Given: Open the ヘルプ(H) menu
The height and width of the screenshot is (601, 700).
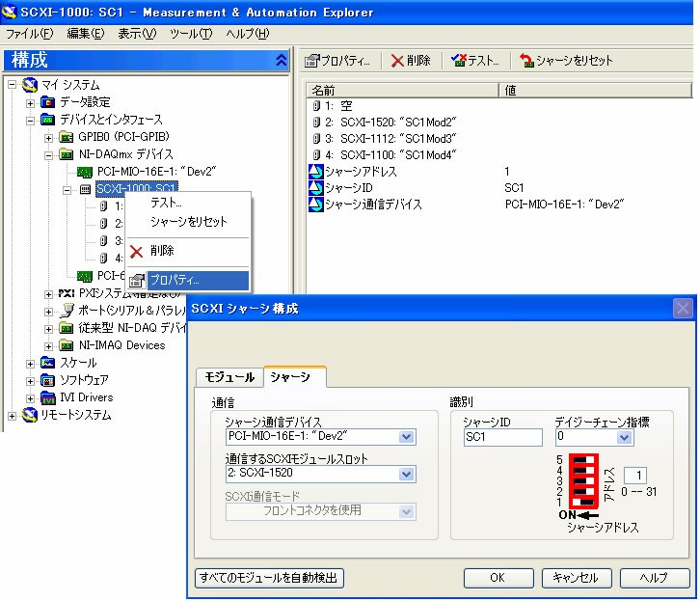Looking at the screenshot, I should 248,34.
